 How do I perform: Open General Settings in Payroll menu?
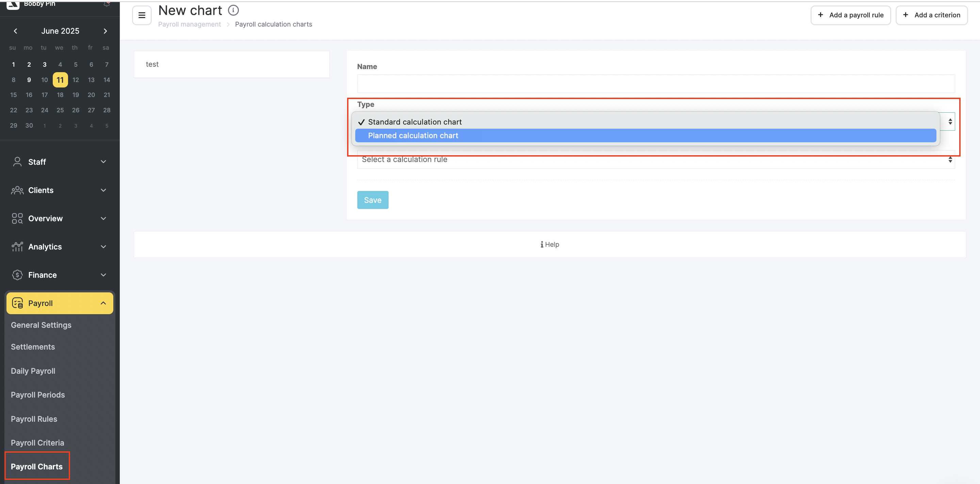(41, 325)
